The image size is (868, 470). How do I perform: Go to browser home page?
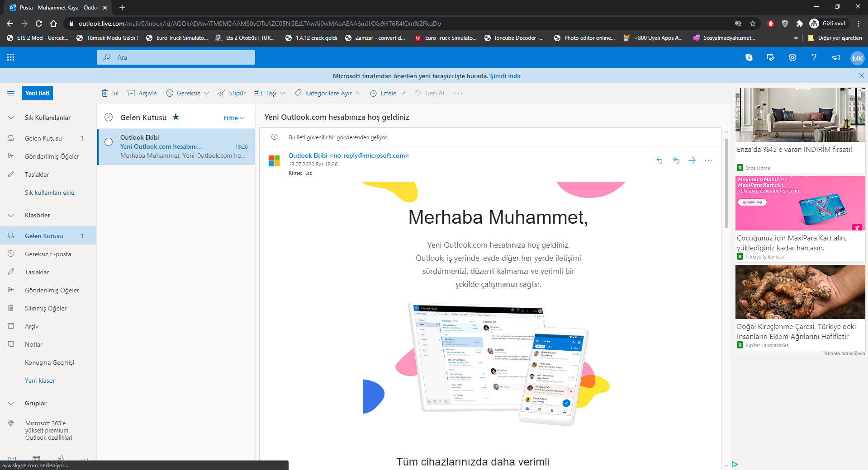(53, 23)
